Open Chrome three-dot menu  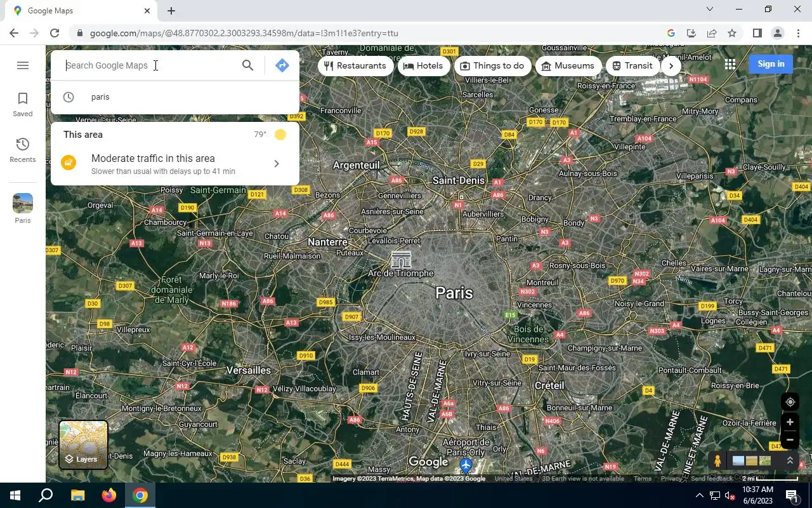pos(798,33)
